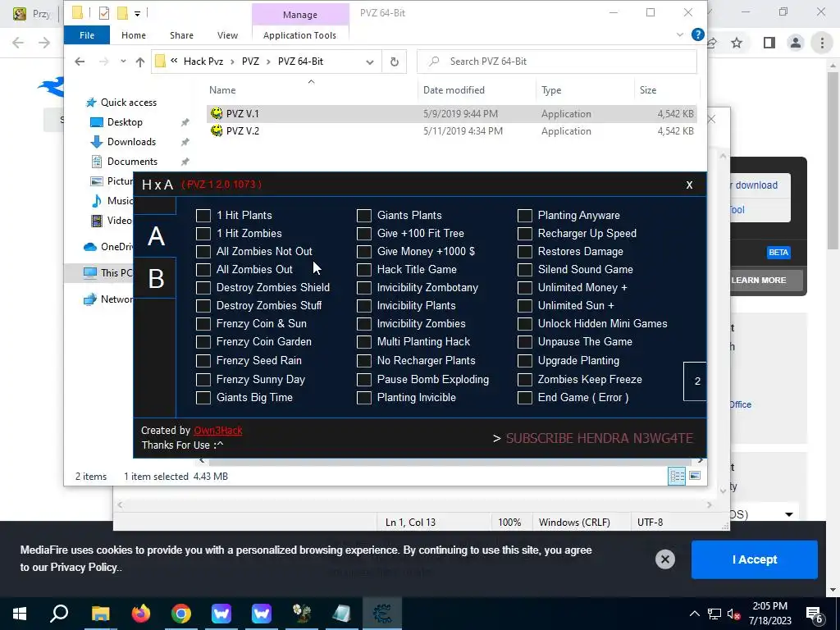Open Chrome from the taskbar
The image size is (840, 630).
point(181,614)
